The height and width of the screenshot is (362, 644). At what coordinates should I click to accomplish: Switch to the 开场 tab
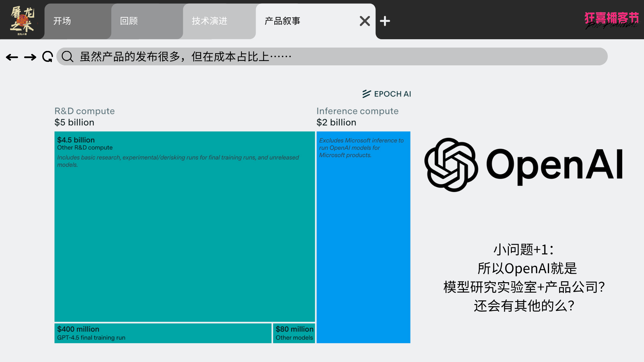click(x=77, y=21)
